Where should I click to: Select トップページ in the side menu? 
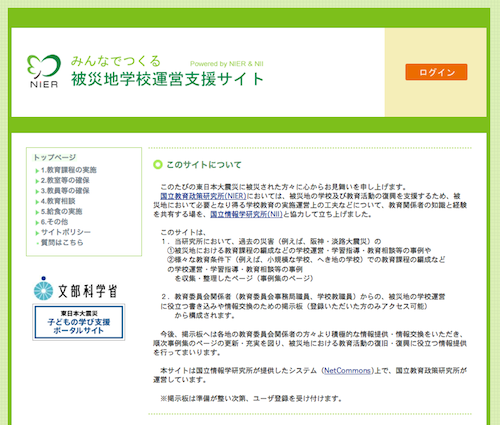55,157
